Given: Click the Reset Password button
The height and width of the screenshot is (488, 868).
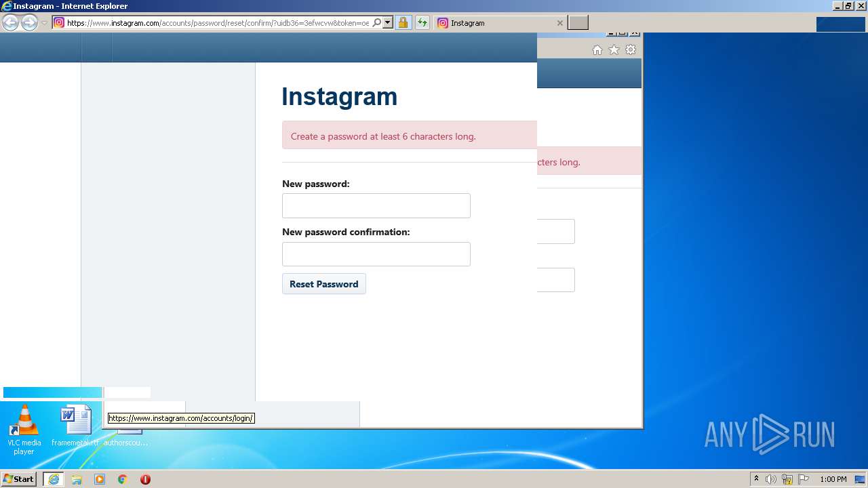Looking at the screenshot, I should [x=324, y=284].
